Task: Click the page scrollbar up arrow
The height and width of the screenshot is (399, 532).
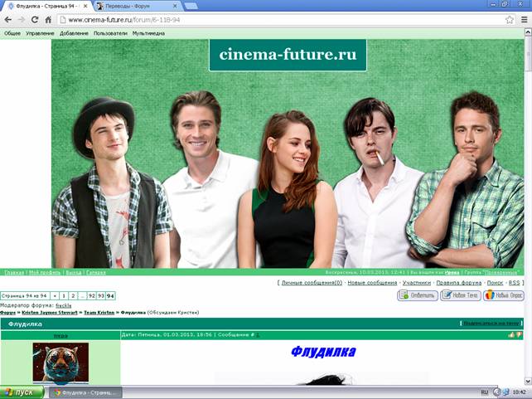Action: 528,32
